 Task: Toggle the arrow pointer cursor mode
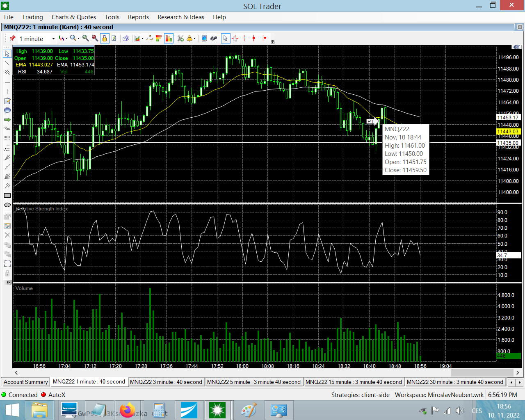point(225,38)
